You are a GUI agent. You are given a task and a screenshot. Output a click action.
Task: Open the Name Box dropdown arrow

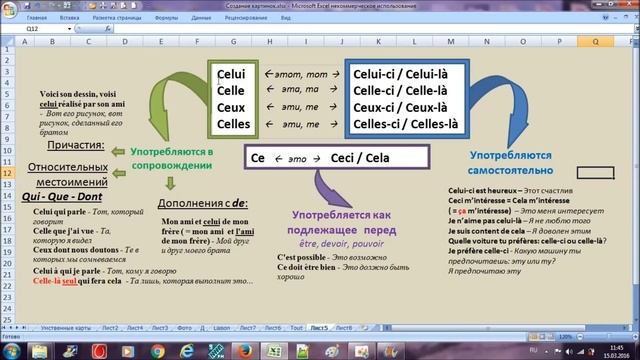[x=69, y=29]
